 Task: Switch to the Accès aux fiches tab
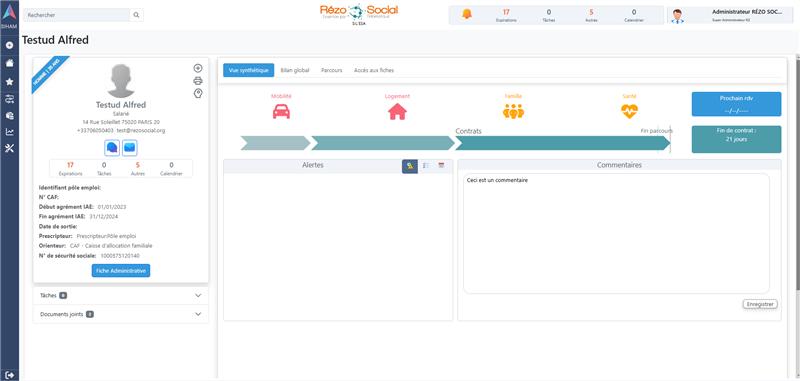(x=374, y=70)
